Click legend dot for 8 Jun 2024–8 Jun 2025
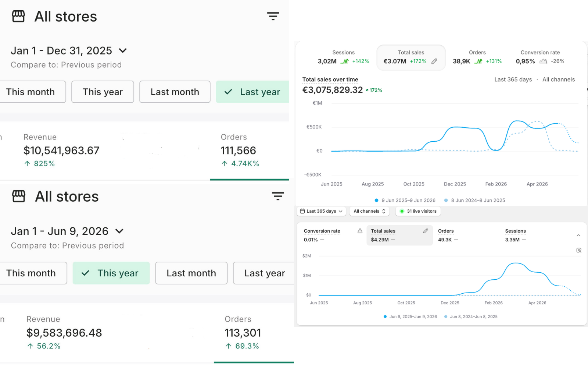This screenshot has width=588, height=368. (x=446, y=201)
